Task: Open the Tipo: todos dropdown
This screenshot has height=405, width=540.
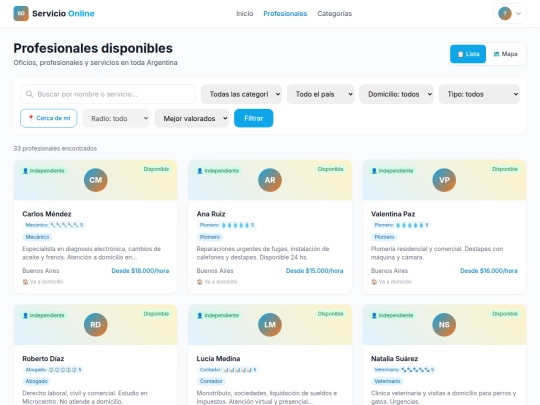Action: pos(479,94)
